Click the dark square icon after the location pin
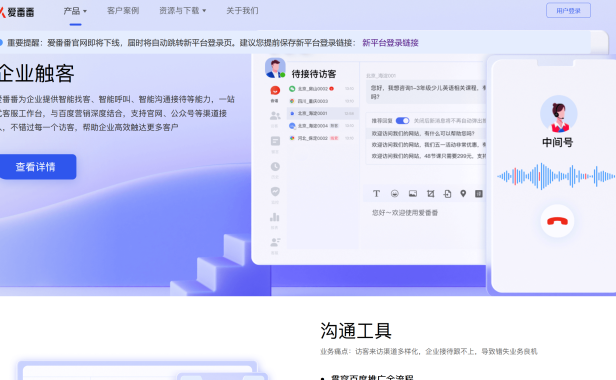 (x=478, y=193)
